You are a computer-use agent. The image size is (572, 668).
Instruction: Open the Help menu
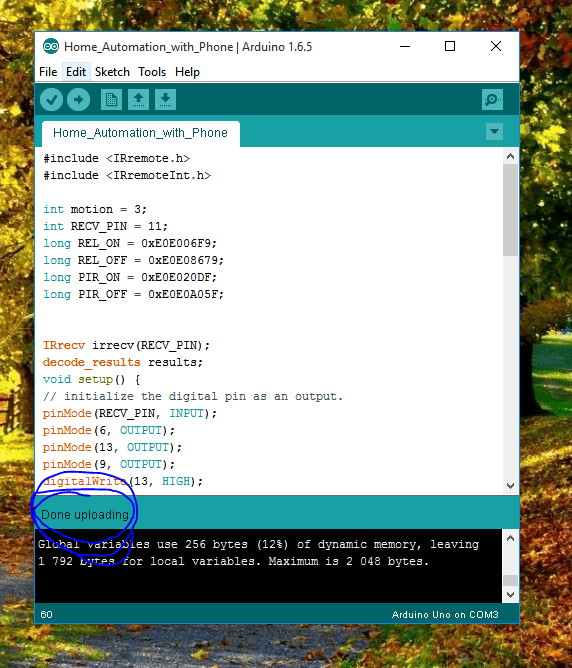point(187,72)
